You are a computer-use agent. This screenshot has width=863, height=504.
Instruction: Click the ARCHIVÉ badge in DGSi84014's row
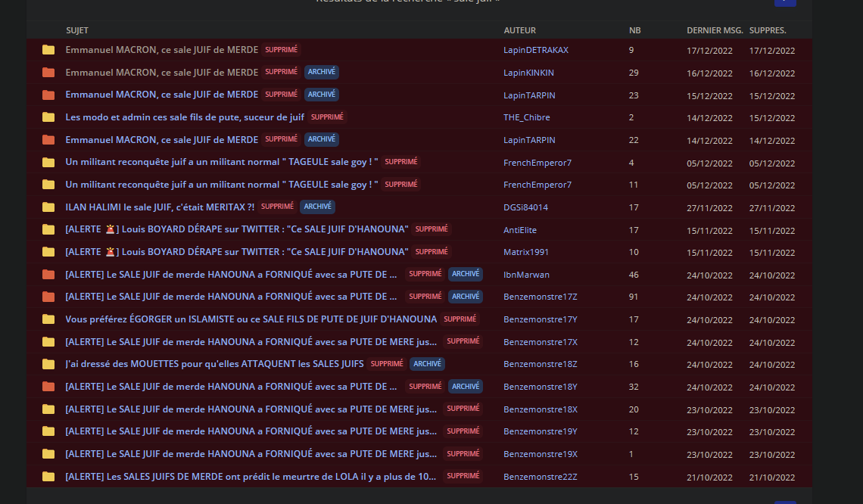pos(317,207)
